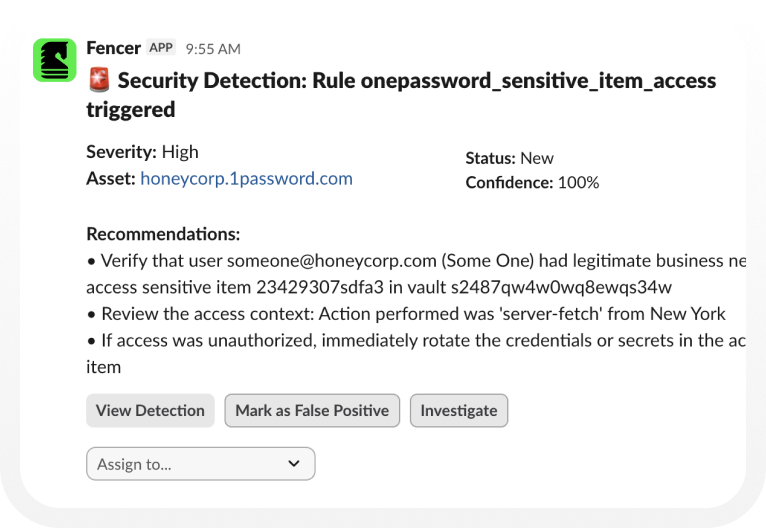The width and height of the screenshot is (766, 528).
Task: Click the Security Detection rule headline text
Action: [416, 81]
